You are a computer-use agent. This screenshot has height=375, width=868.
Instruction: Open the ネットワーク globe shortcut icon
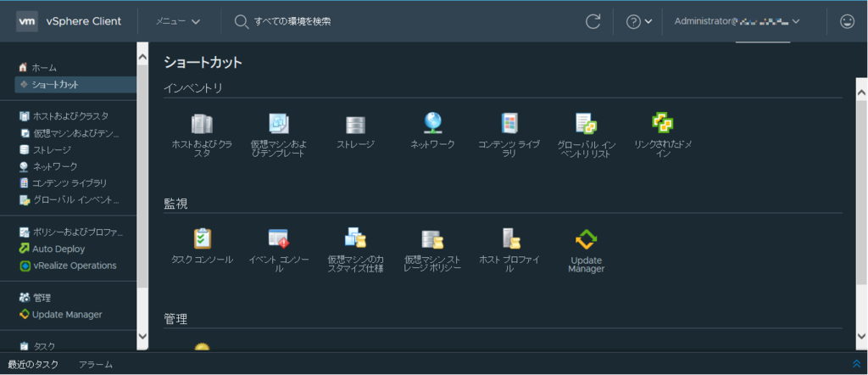[432, 123]
